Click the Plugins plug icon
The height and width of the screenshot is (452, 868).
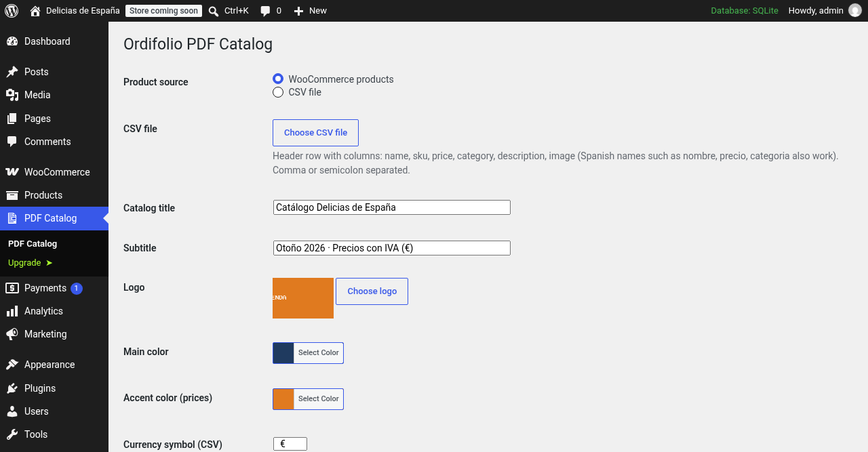coord(12,388)
